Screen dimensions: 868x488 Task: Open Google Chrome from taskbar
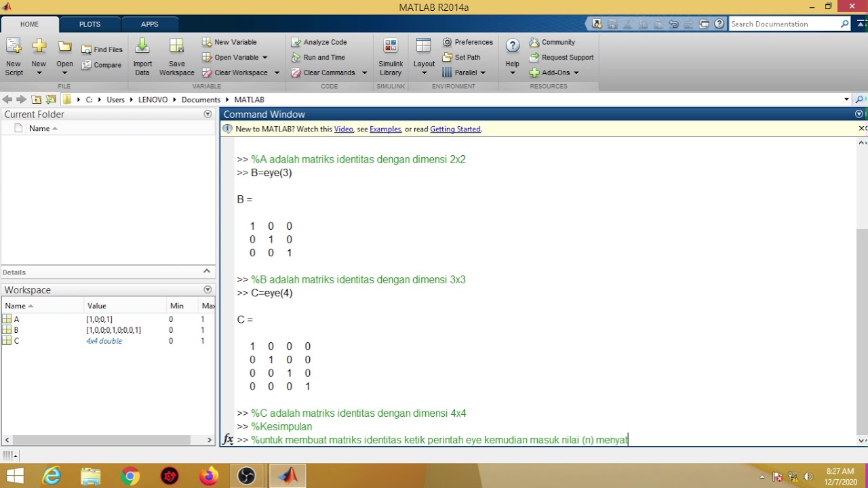131,476
